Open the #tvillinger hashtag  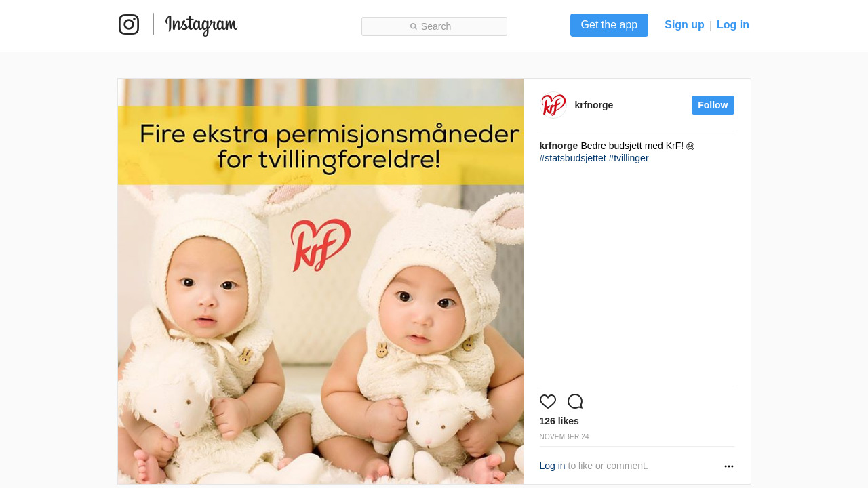629,158
